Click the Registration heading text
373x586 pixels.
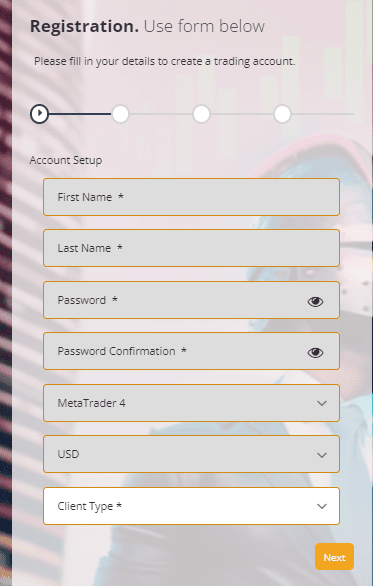point(84,27)
